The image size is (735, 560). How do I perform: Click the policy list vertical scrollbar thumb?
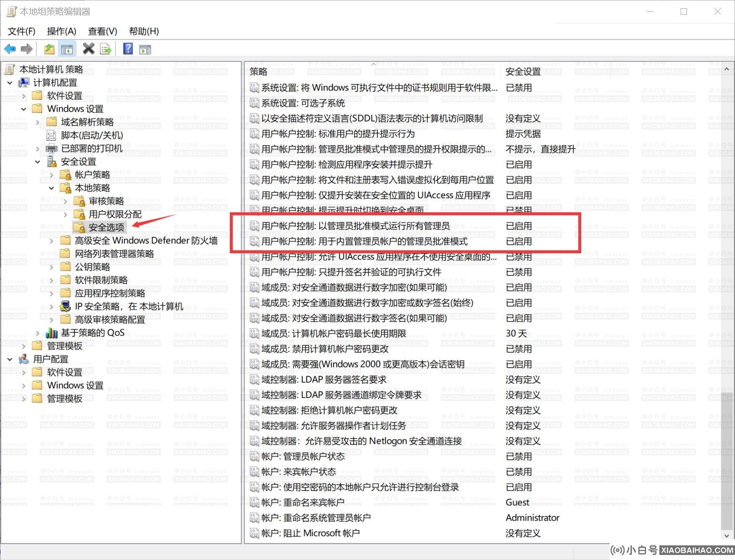(x=727, y=461)
